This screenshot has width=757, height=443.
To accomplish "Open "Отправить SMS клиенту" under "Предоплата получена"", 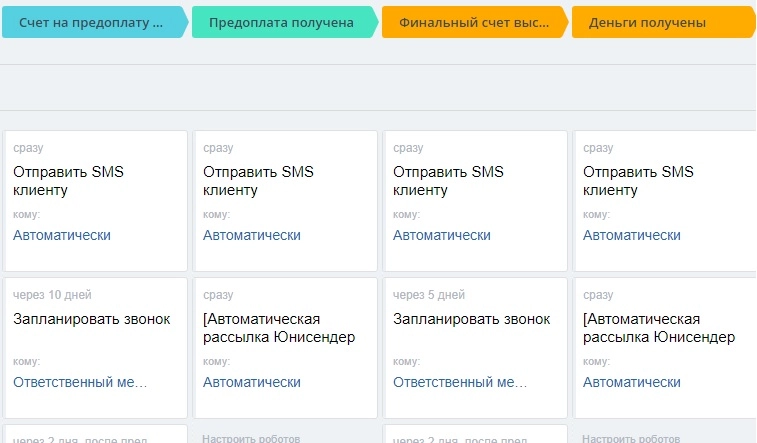I will point(258,181).
